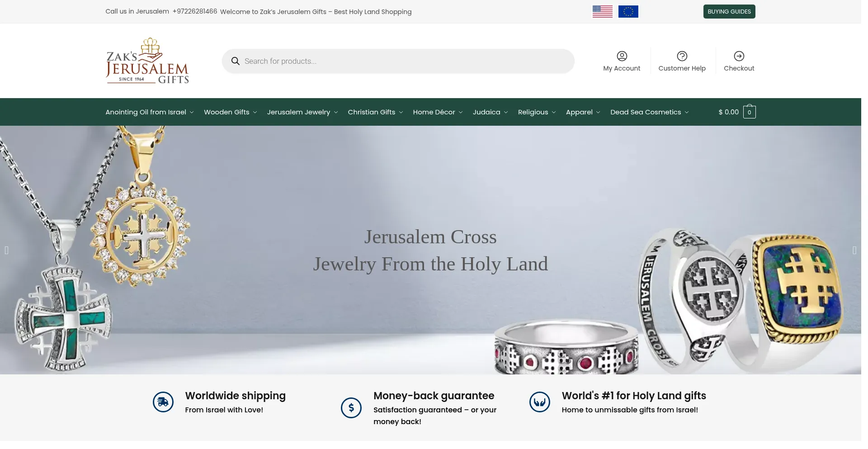Expand the Anointing Oil from Israel menu

point(150,112)
